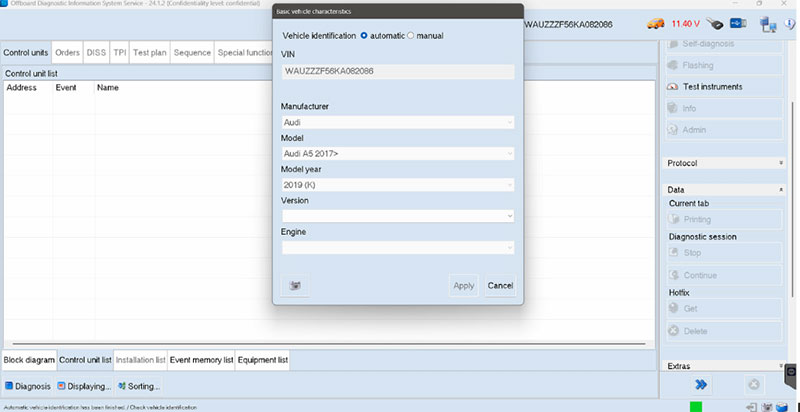Click the blue USB connection icon

pyautogui.click(x=738, y=23)
